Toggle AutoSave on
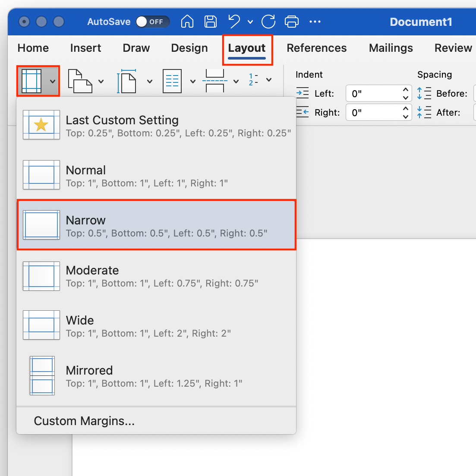The width and height of the screenshot is (476, 476). pyautogui.click(x=153, y=22)
